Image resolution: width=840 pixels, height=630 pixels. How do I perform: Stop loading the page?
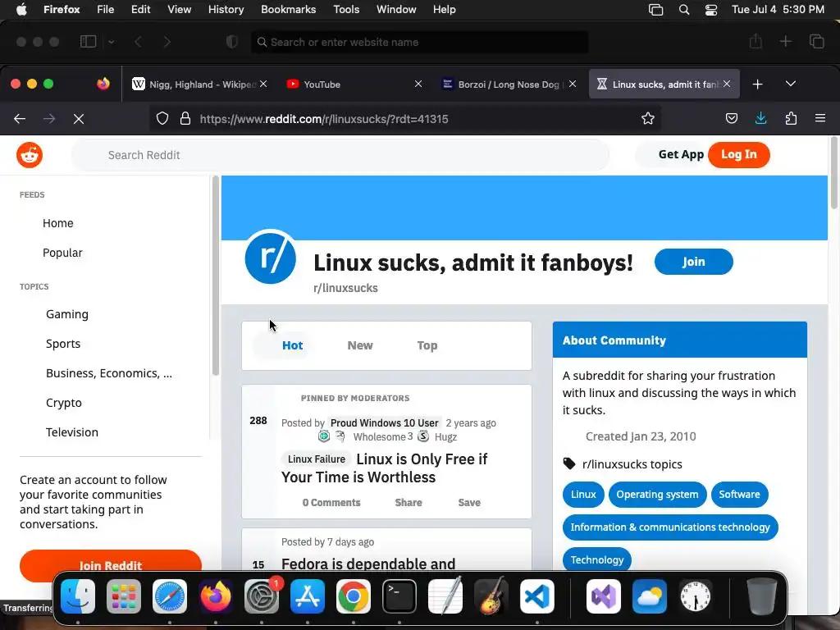pos(79,119)
